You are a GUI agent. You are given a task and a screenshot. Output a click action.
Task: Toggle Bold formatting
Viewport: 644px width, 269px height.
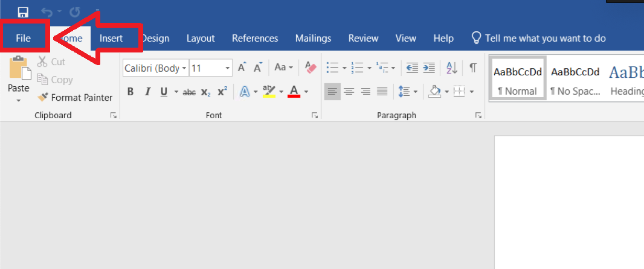coord(130,92)
